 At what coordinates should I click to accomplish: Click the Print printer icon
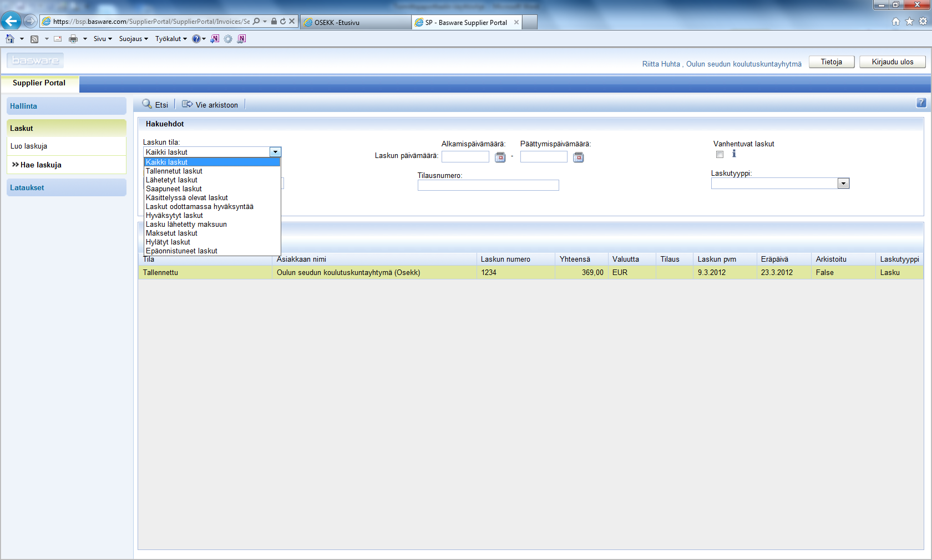[x=73, y=39]
